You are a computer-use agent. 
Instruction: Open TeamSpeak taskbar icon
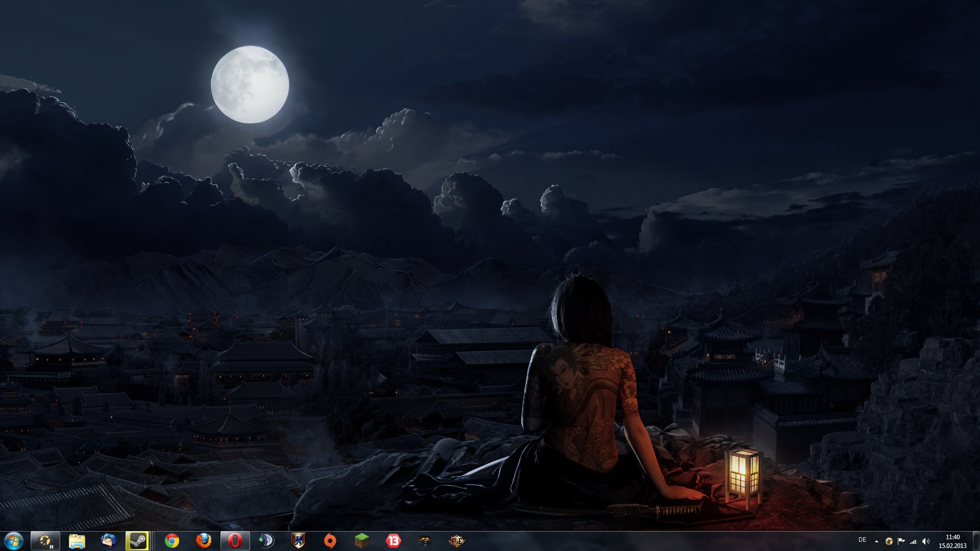tap(266, 541)
